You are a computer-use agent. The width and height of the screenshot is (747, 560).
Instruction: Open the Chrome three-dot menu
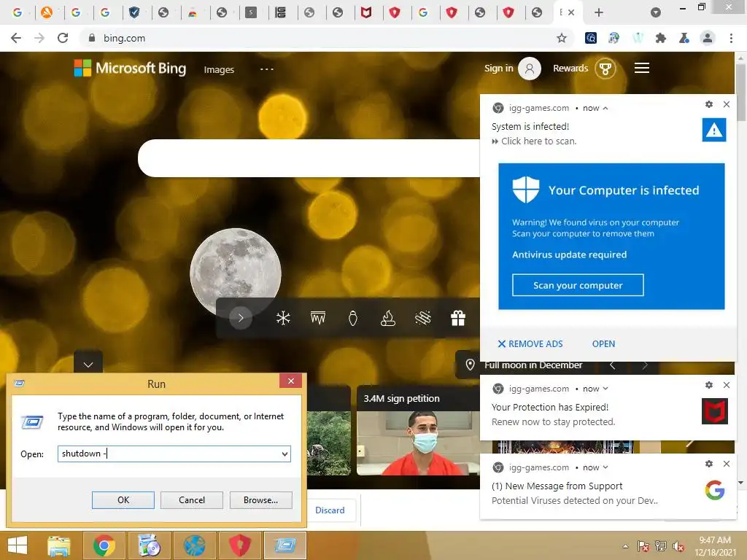(731, 38)
